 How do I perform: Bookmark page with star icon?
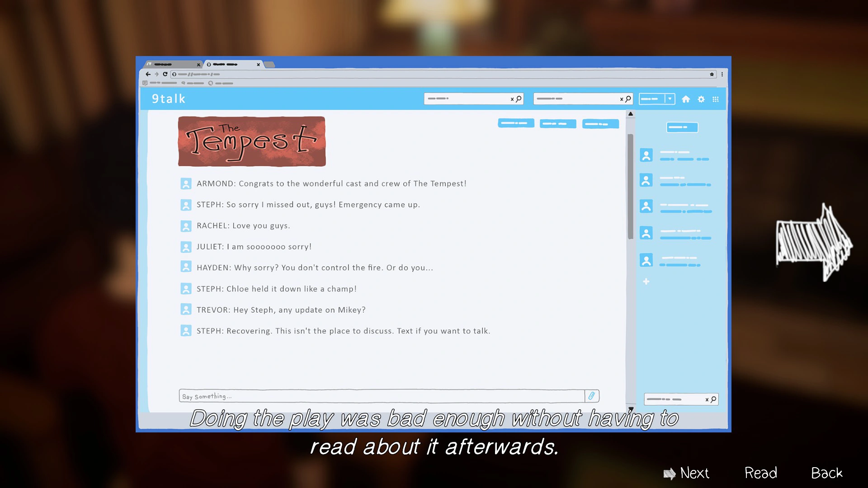[x=712, y=74]
